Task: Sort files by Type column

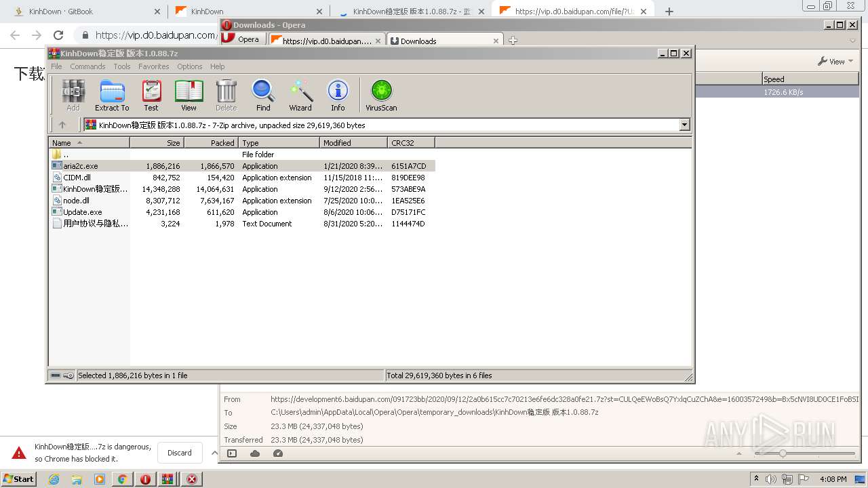Action: coord(279,142)
